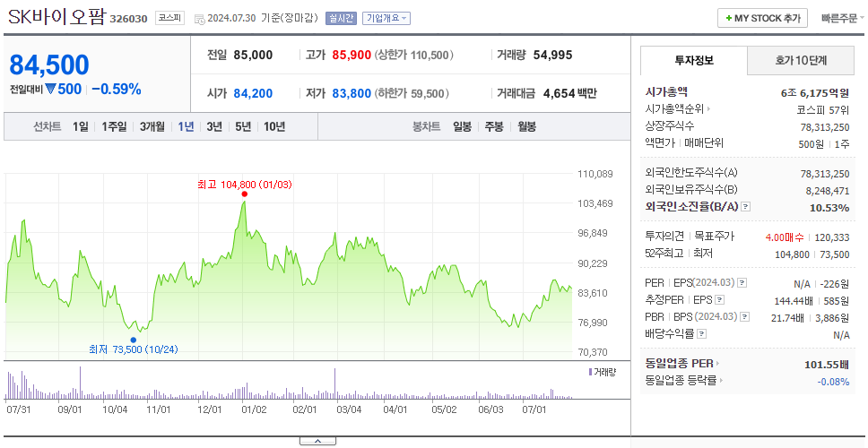
Task: Click the arrow next to 동일업종 PER
Action: click(718, 364)
